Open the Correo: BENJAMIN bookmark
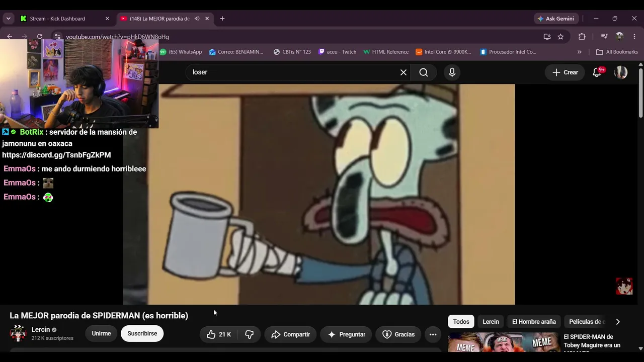 tap(236, 52)
